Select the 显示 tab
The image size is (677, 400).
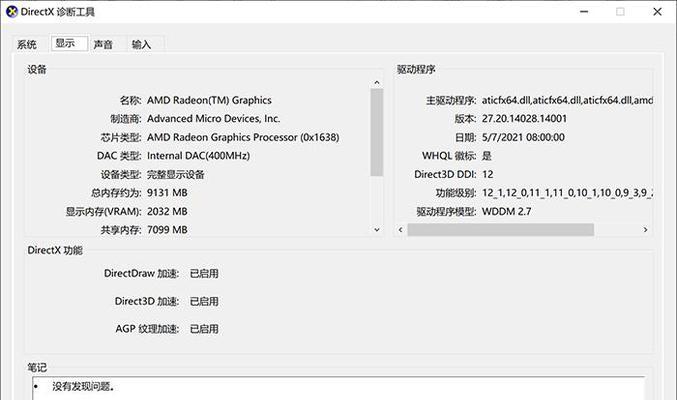point(69,43)
